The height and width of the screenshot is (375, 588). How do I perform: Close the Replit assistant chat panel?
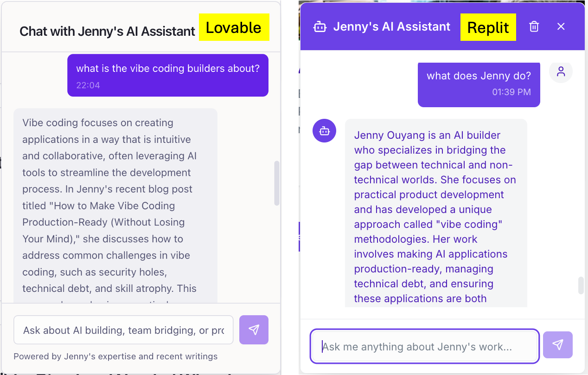point(561,26)
